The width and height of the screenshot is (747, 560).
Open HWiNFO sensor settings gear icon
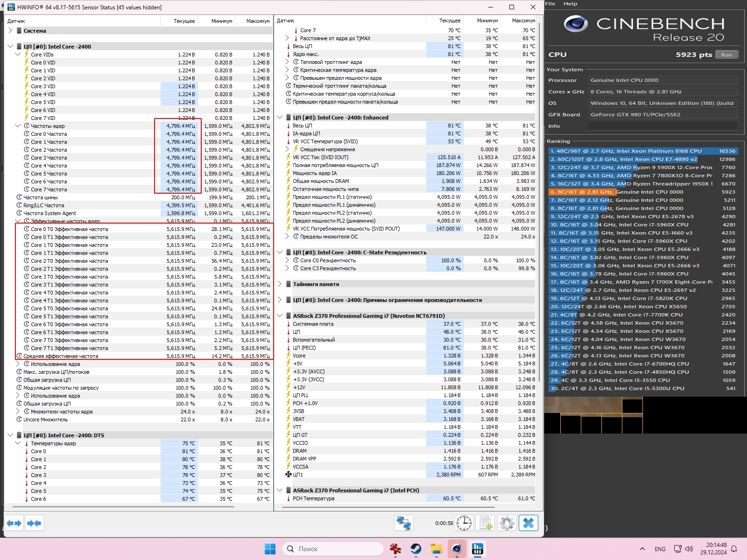pyautogui.click(x=507, y=523)
